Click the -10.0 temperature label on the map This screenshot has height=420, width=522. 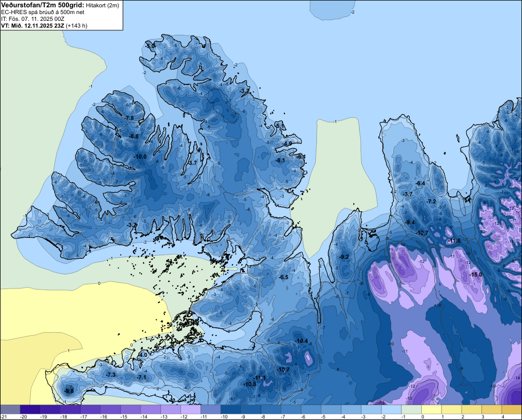pos(140,157)
